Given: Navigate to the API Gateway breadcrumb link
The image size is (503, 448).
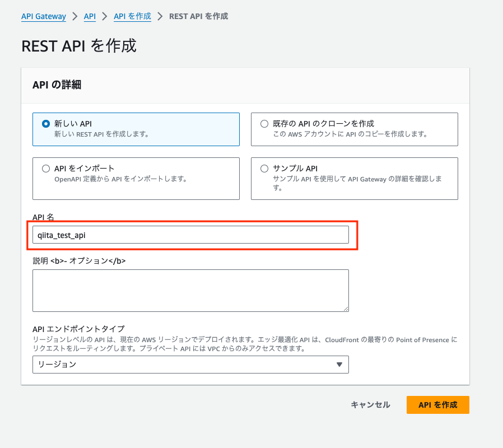Looking at the screenshot, I should coord(43,16).
